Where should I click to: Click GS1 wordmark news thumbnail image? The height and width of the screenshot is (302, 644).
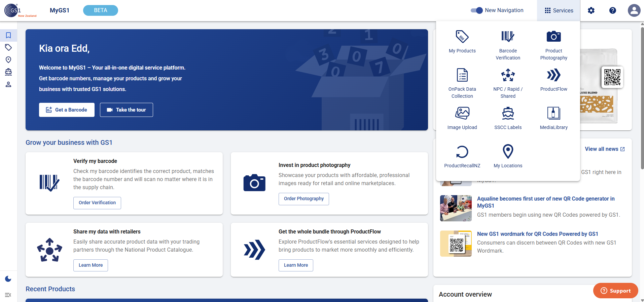[x=456, y=244]
